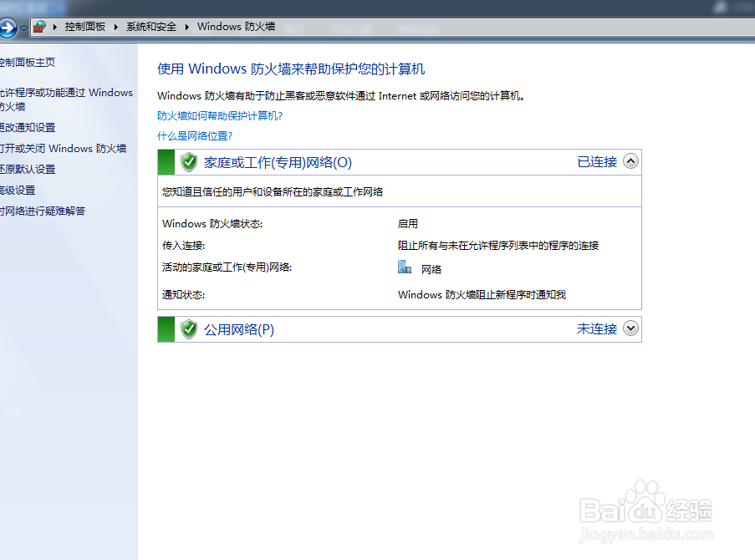Open 什么是网络位置? help link
Viewport: 755px width, 560px height.
(195, 135)
